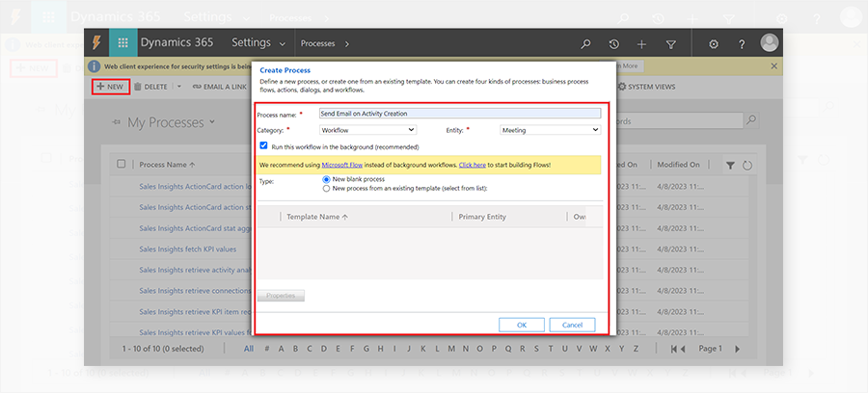The width and height of the screenshot is (868, 393).
Task: Sort by Primary Entity column
Action: point(482,218)
